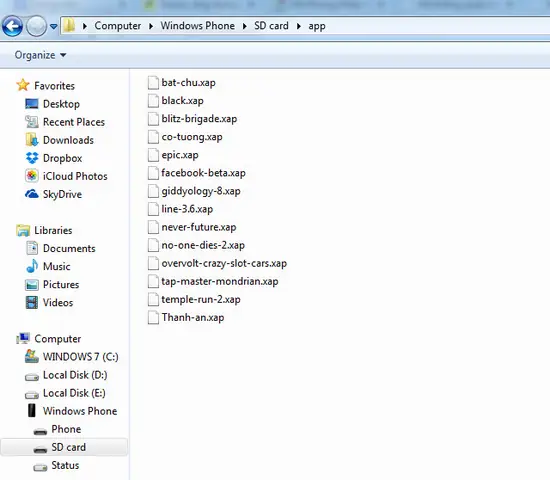Click file icon of blitz-brigade.xap

tap(153, 119)
